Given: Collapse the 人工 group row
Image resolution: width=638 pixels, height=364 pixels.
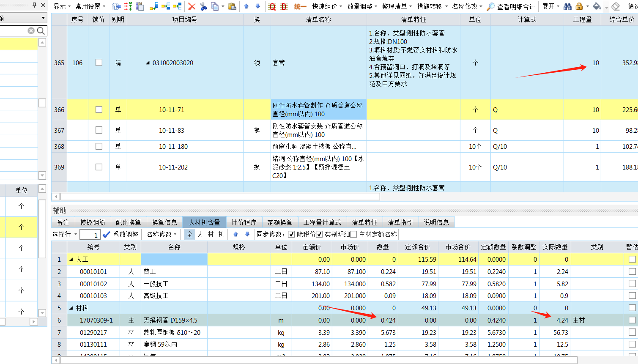Looking at the screenshot, I should pyautogui.click(x=71, y=260).
